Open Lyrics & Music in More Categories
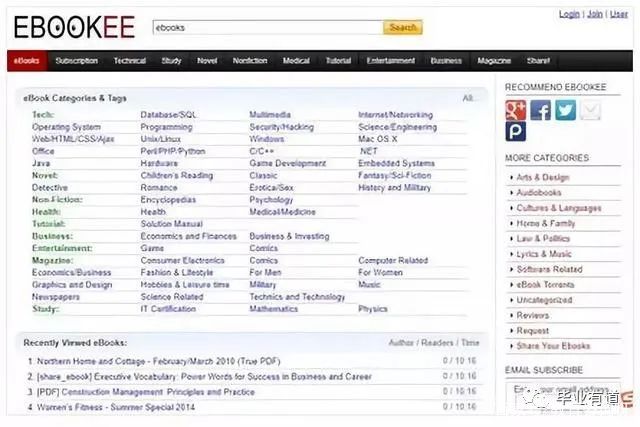The width and height of the screenshot is (640, 427). click(544, 254)
